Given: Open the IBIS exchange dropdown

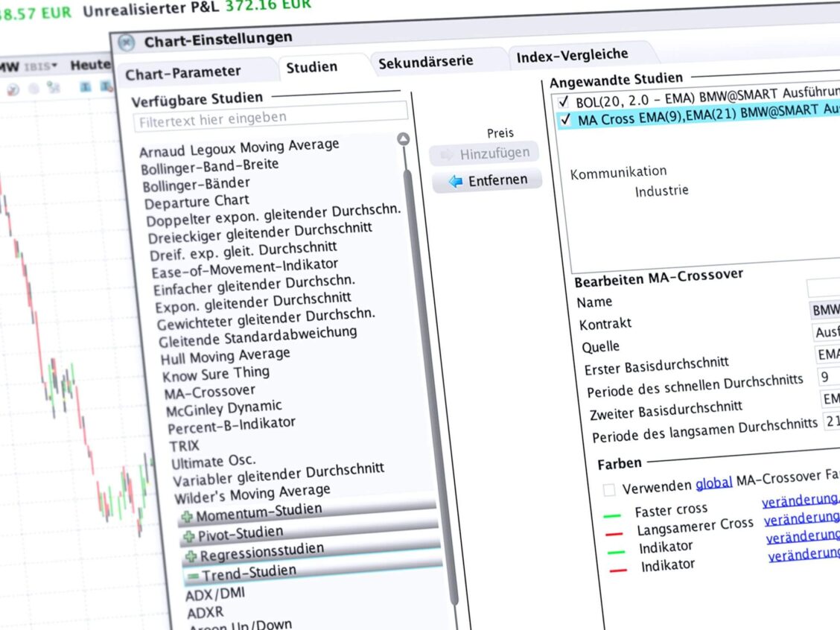Looking at the screenshot, I should click(x=41, y=67).
